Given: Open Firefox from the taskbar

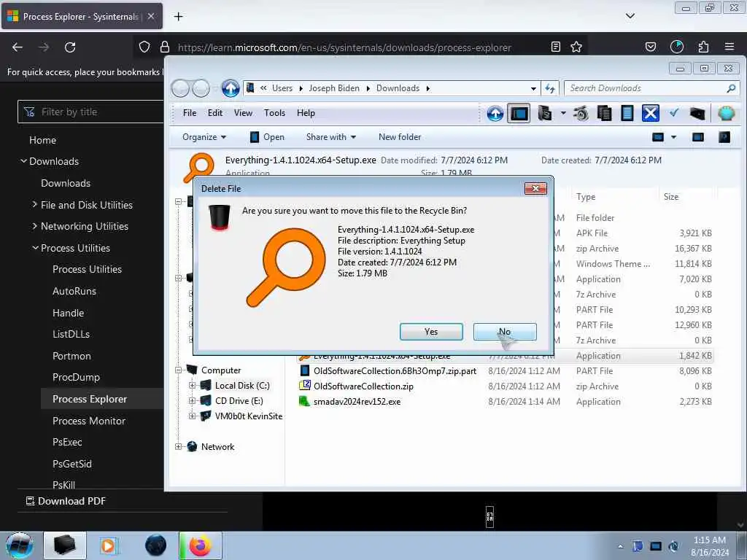Looking at the screenshot, I should click(x=201, y=545).
